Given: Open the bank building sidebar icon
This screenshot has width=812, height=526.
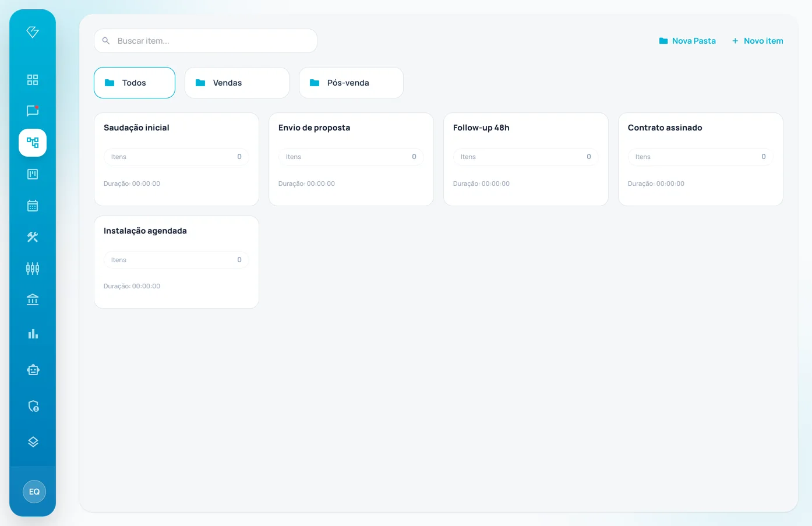Looking at the screenshot, I should (x=33, y=300).
